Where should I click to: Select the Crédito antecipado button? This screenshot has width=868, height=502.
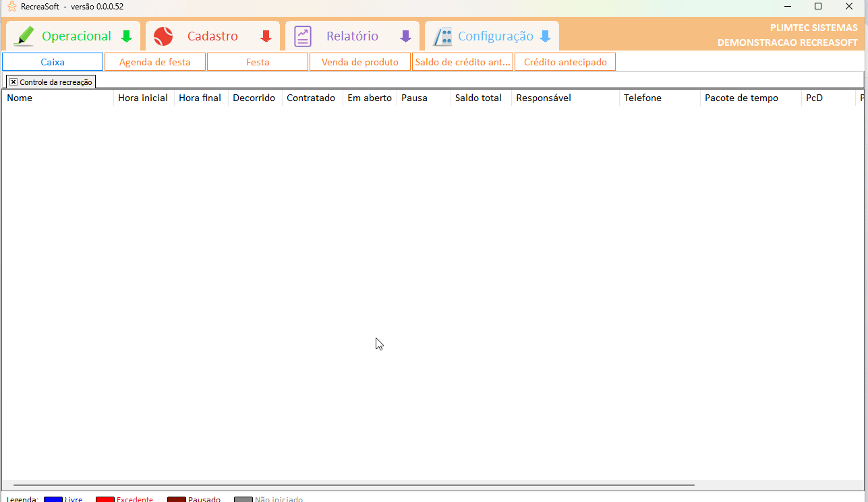click(x=565, y=62)
